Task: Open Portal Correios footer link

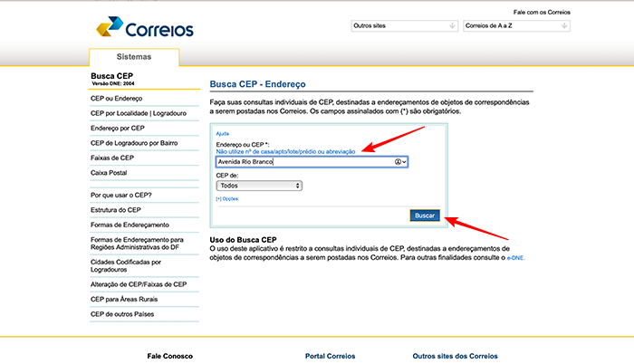Action: click(331, 356)
